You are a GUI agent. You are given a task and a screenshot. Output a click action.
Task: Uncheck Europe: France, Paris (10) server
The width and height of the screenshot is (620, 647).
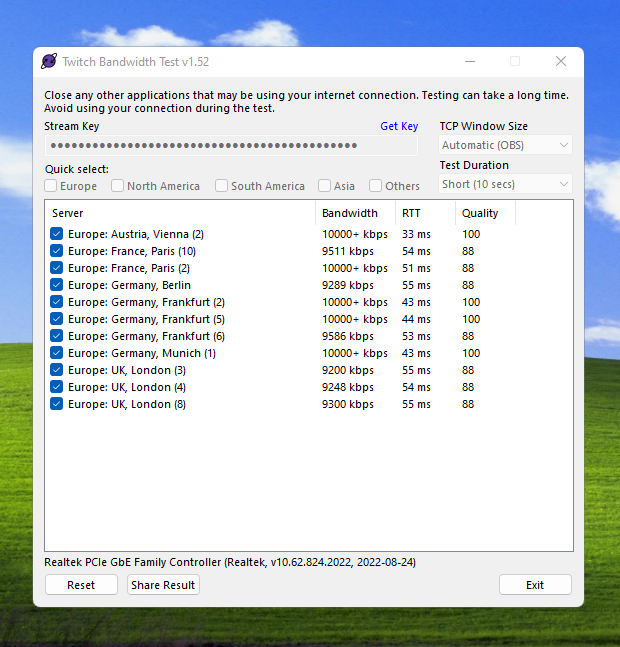pos(57,251)
